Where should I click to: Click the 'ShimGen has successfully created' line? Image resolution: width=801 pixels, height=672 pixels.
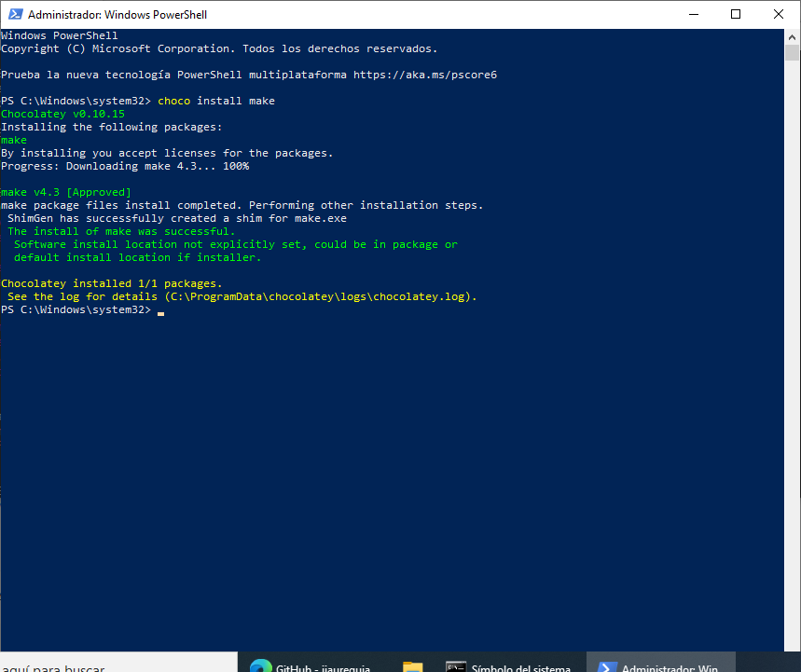(177, 218)
